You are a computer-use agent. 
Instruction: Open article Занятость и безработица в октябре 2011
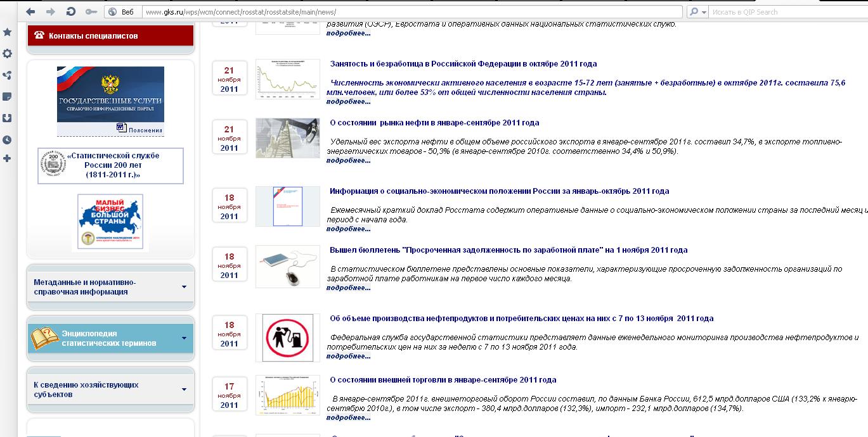click(463, 64)
